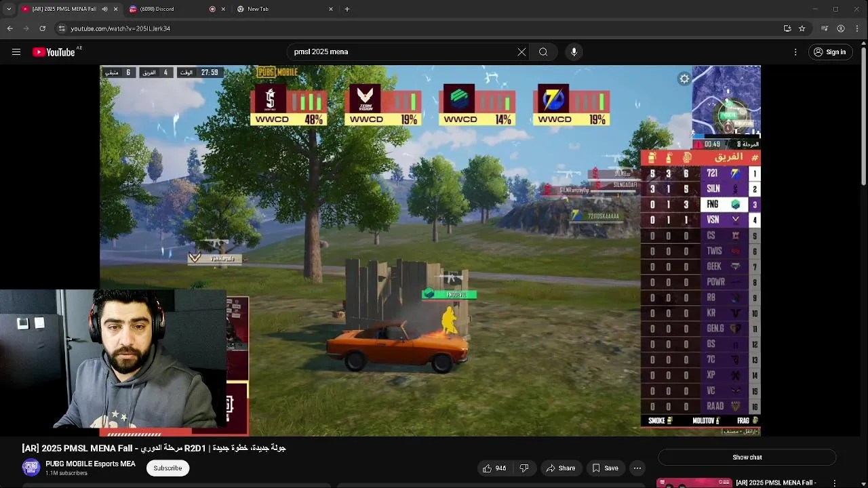Open the recommended PMSL MENA Fall thumbnail

pyautogui.click(x=693, y=483)
